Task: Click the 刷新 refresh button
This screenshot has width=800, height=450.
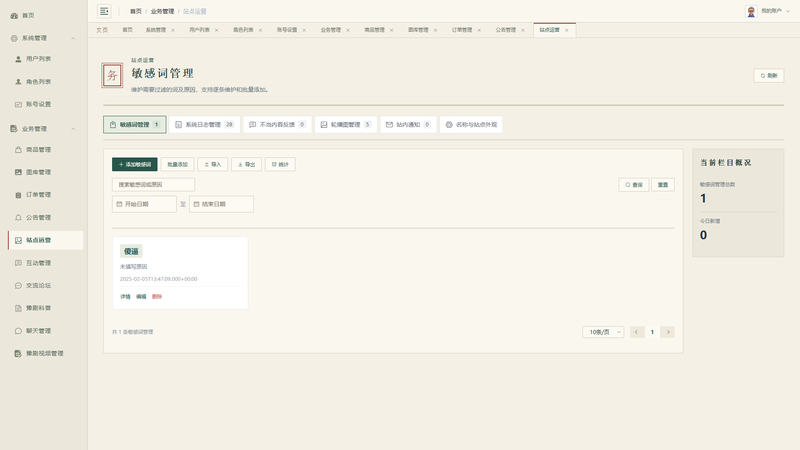Action: 769,76
